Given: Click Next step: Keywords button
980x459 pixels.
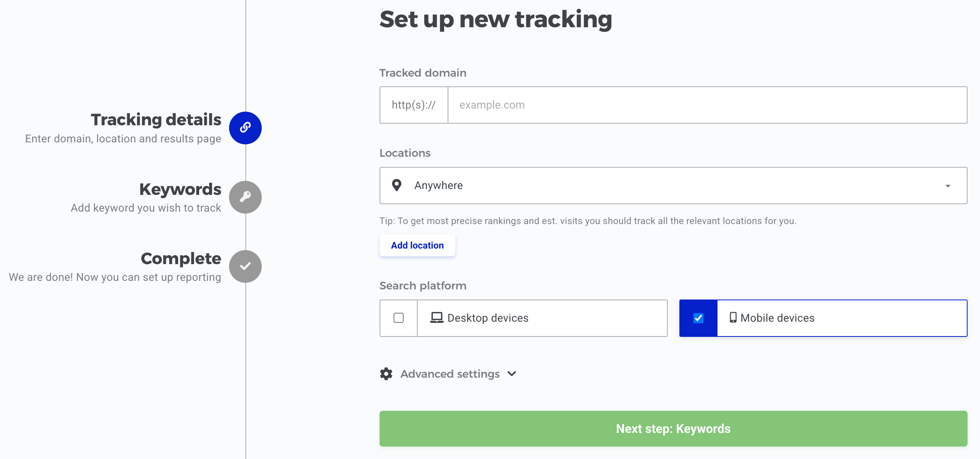Looking at the screenshot, I should pyautogui.click(x=673, y=429).
